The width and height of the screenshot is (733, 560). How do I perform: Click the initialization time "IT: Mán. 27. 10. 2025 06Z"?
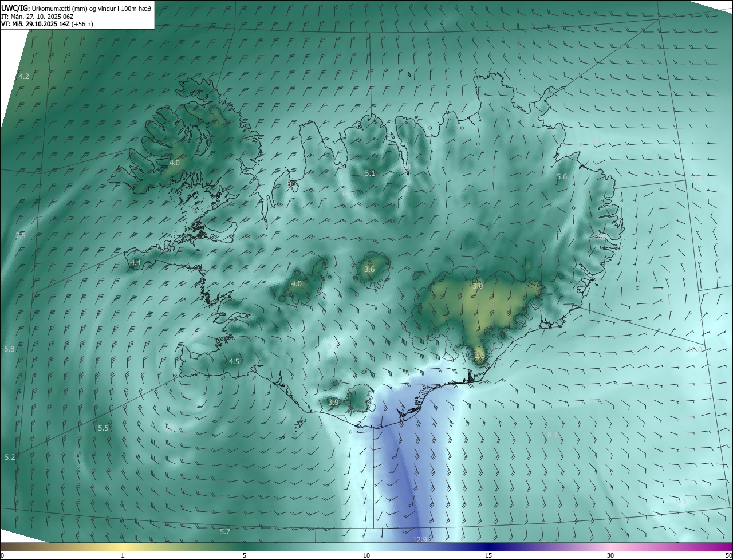pyautogui.click(x=38, y=17)
